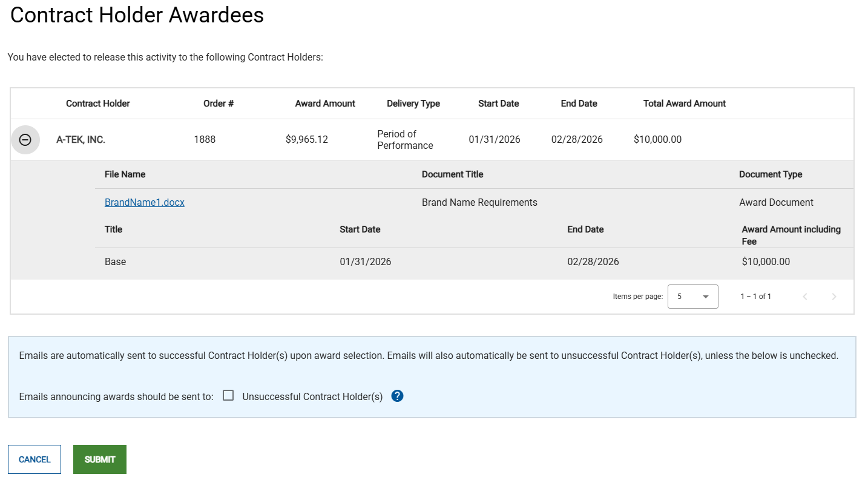Cancel the award release
The width and height of the screenshot is (868, 486).
click(34, 459)
